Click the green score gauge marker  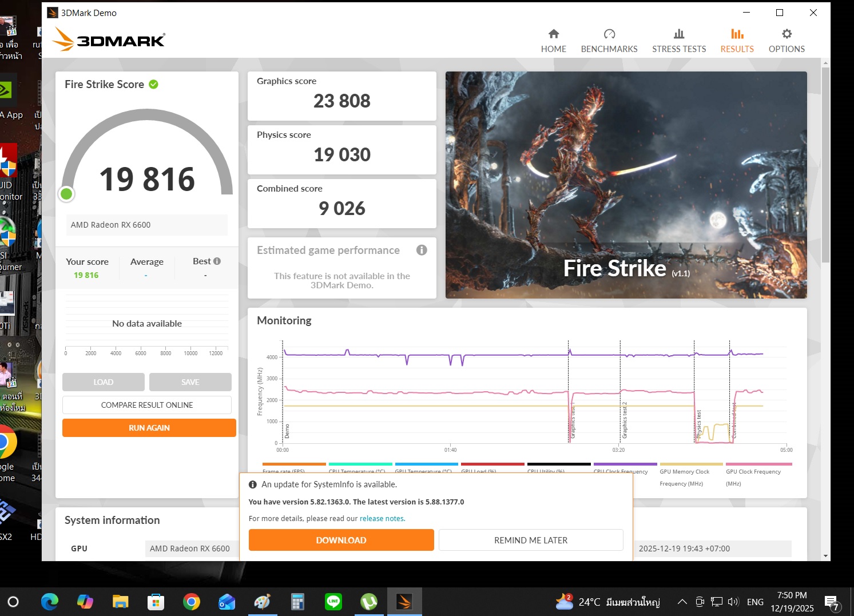tap(67, 194)
